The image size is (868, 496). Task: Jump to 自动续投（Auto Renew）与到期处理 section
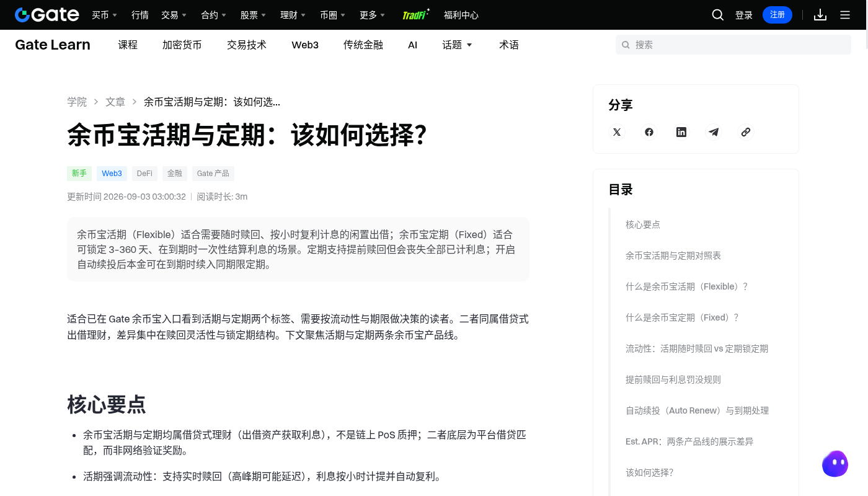coord(697,410)
